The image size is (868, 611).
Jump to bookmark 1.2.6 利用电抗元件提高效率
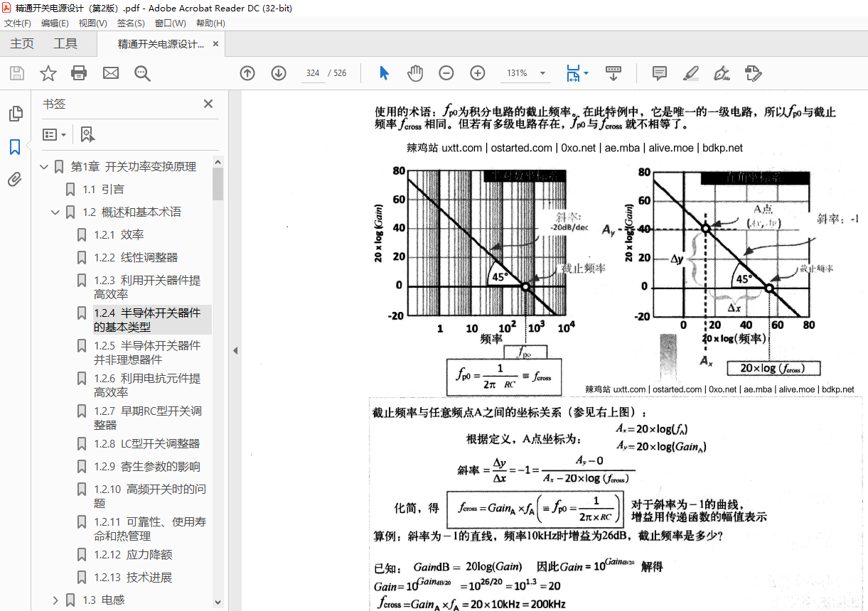click(147, 385)
